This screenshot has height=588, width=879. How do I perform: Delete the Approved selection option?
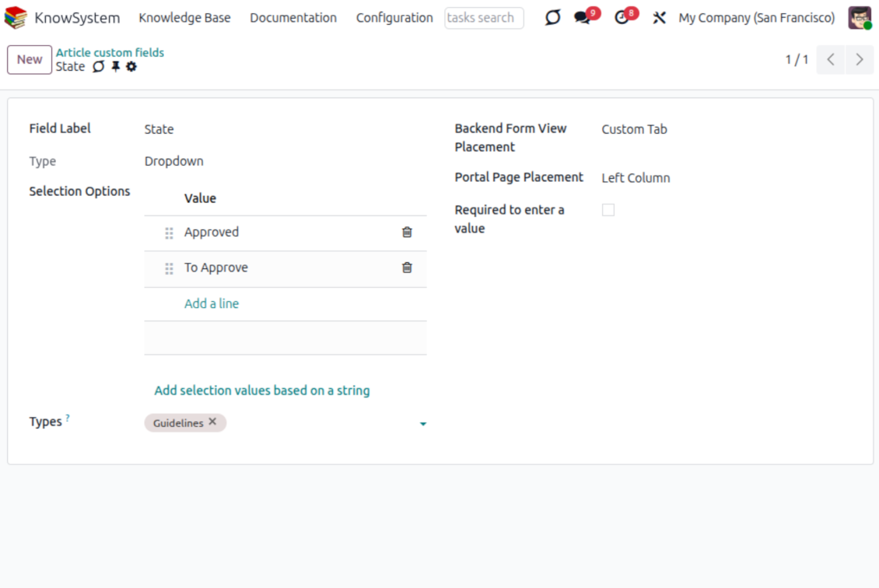pyautogui.click(x=407, y=232)
